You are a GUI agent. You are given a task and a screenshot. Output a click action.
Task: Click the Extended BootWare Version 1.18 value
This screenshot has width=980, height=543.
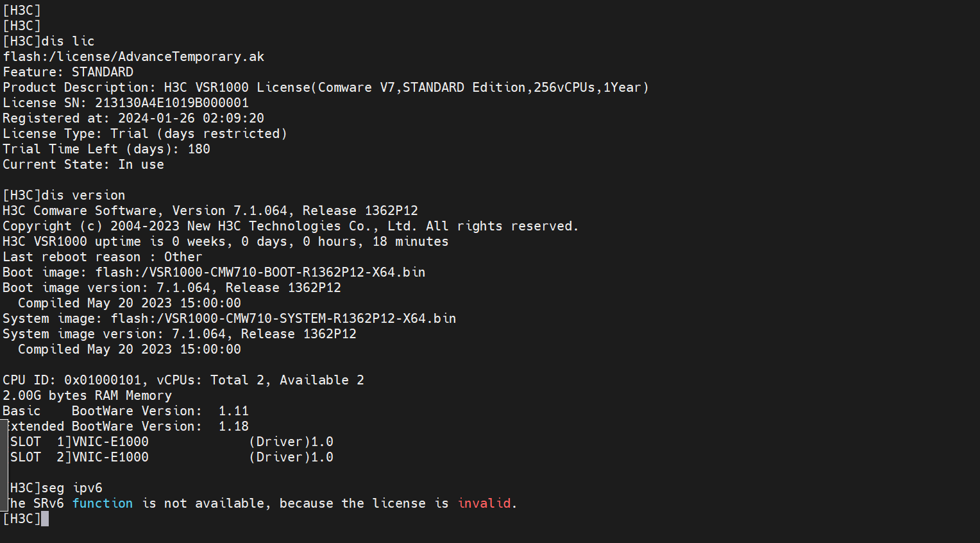coord(233,426)
